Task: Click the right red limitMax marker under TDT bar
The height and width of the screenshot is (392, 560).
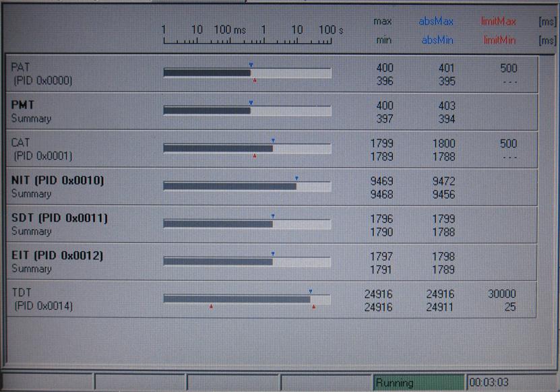Action: click(313, 306)
